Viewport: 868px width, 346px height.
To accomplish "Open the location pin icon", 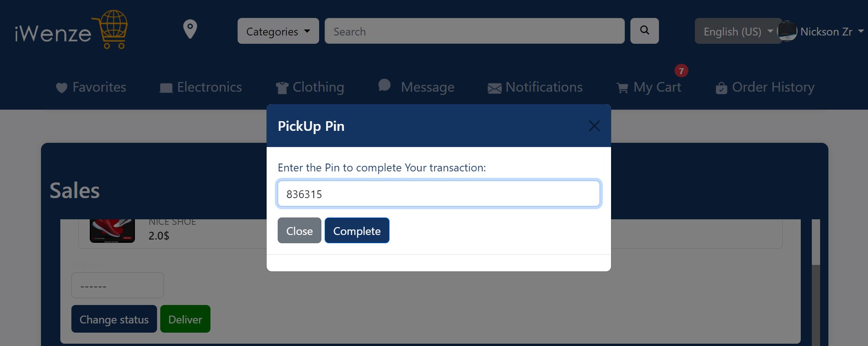I will tap(190, 29).
